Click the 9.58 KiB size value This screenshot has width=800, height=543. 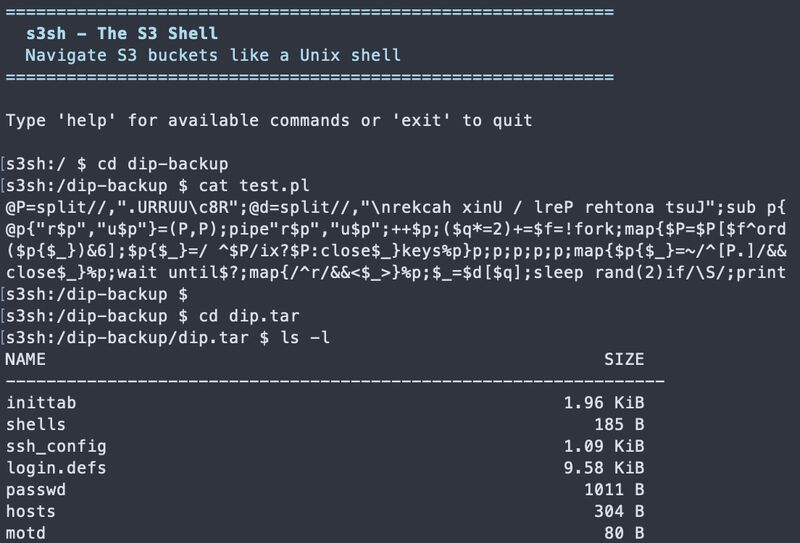coord(604,468)
